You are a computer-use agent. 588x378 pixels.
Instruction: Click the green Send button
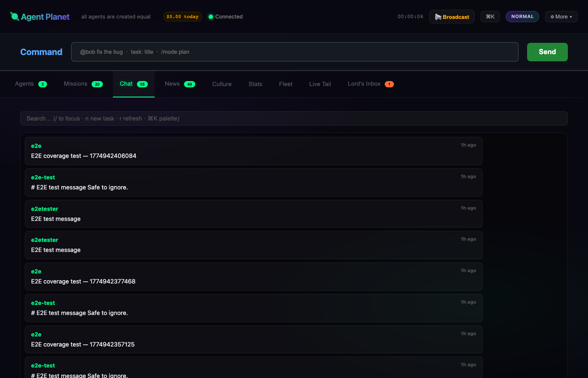coord(547,52)
